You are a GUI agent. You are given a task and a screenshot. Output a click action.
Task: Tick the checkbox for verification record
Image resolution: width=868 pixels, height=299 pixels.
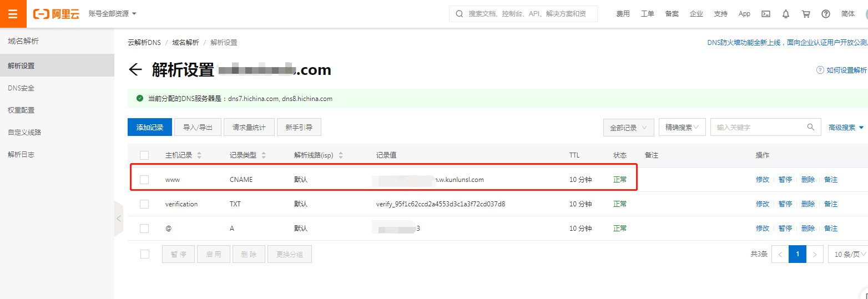(x=144, y=204)
